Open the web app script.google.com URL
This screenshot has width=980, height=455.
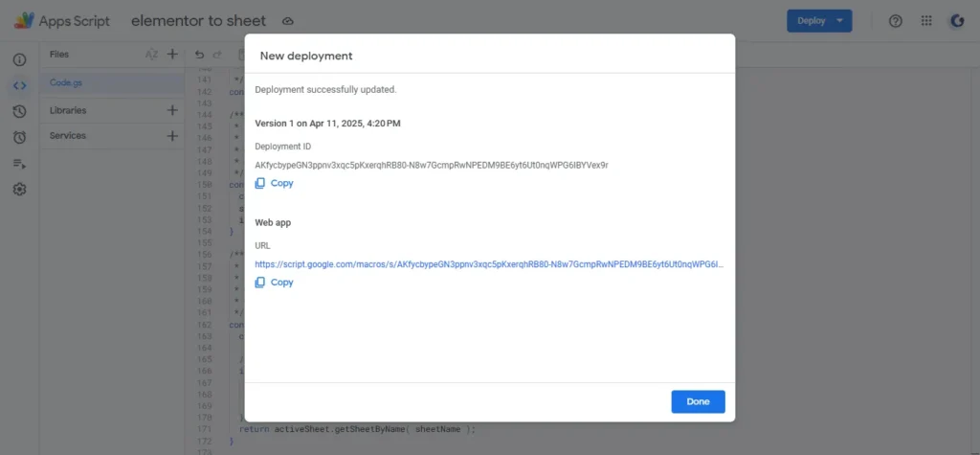coord(488,263)
